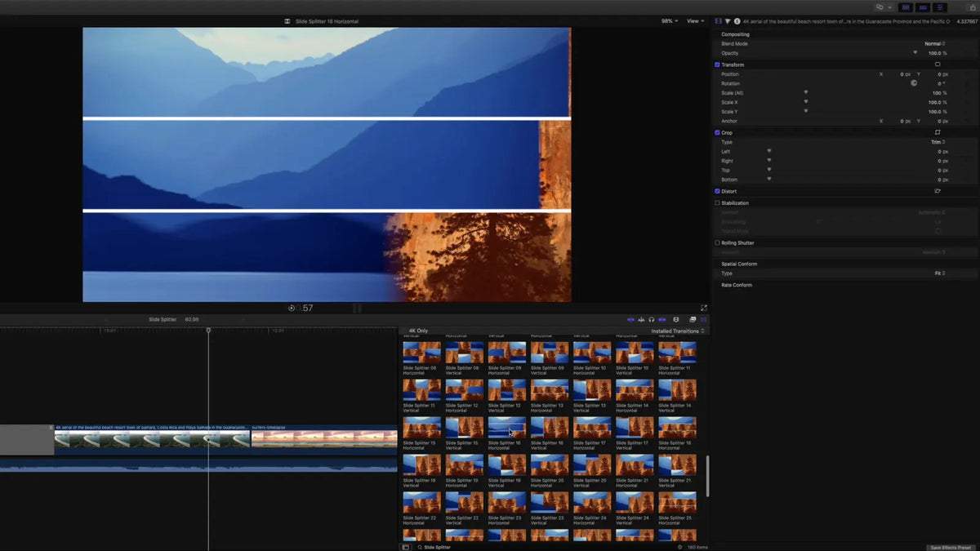The width and height of the screenshot is (980, 551).
Task: Toggle the timeline panel layout button
Action: point(923,7)
